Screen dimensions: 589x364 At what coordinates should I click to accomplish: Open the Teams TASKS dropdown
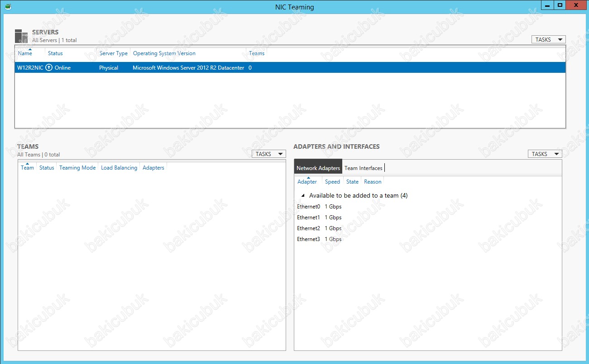(x=268, y=154)
